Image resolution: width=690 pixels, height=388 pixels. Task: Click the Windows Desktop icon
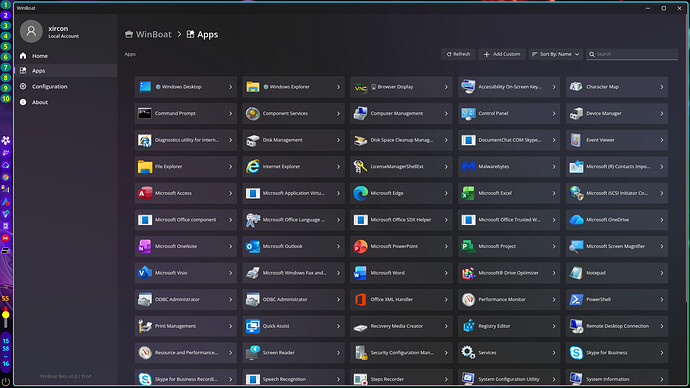click(x=145, y=87)
